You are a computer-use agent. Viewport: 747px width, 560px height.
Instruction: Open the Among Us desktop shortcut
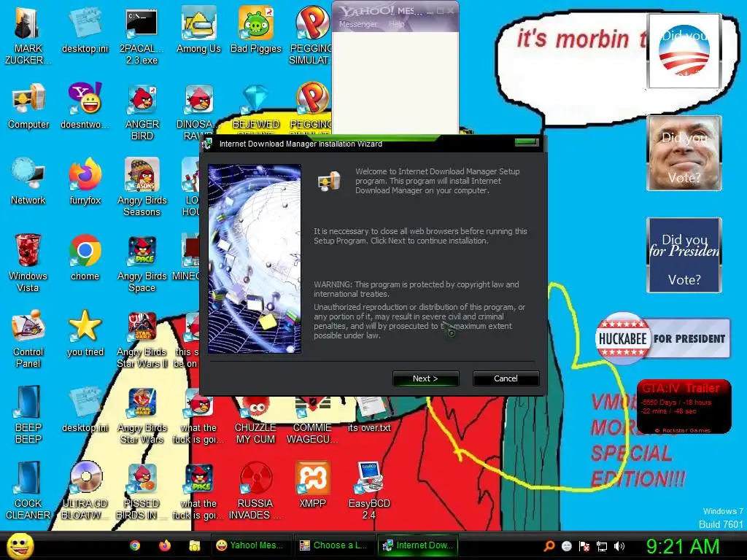tap(198, 29)
